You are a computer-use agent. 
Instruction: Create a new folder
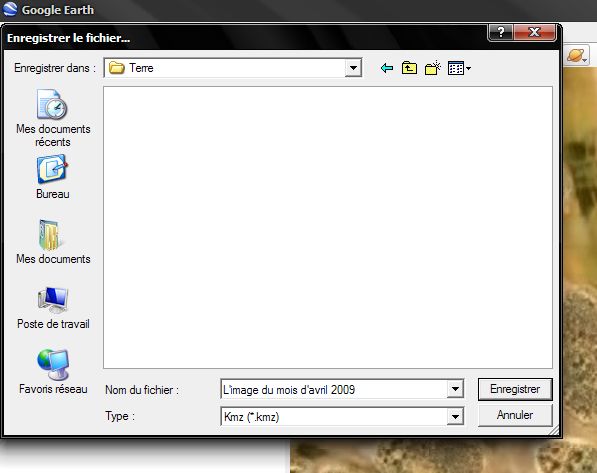tap(433, 68)
